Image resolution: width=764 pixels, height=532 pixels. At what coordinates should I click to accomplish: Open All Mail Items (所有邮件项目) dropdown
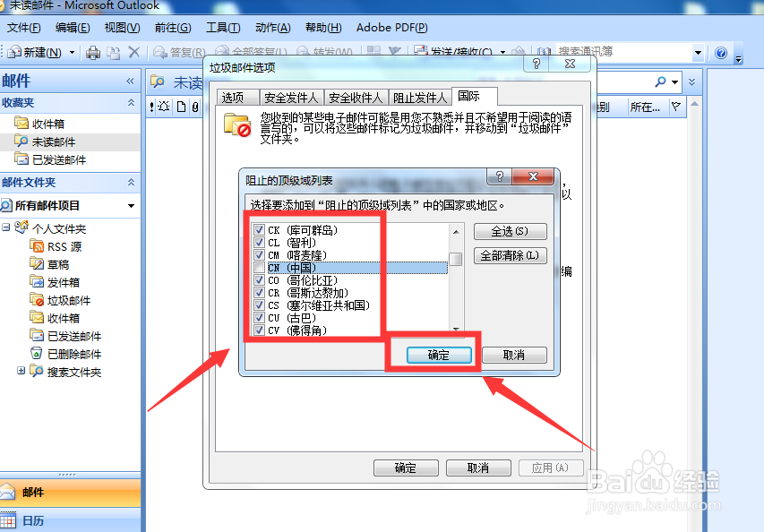pyautogui.click(x=131, y=206)
